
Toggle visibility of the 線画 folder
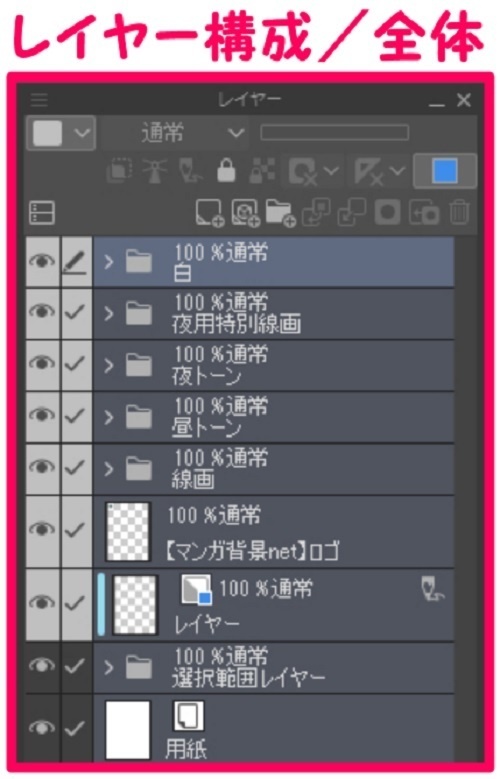tap(42, 469)
